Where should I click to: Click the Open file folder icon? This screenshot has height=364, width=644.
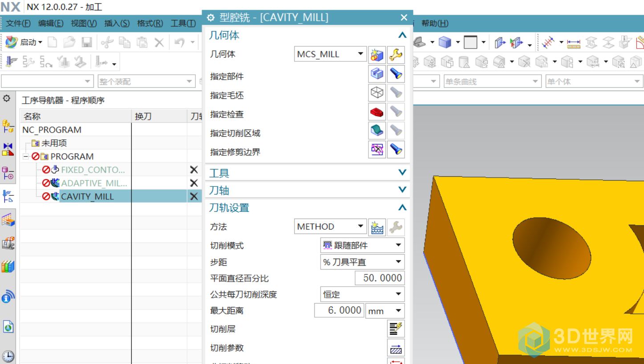[x=69, y=42]
